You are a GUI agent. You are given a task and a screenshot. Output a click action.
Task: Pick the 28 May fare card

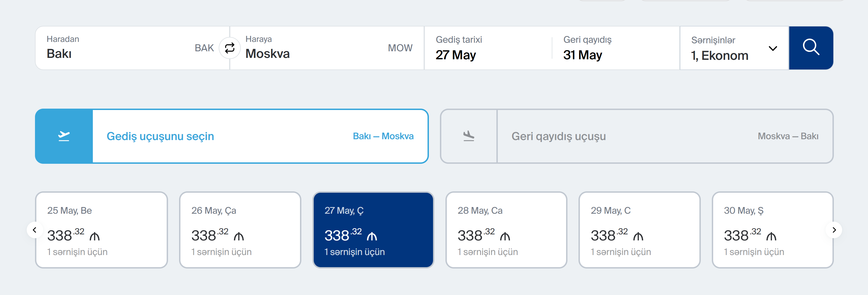(x=506, y=230)
